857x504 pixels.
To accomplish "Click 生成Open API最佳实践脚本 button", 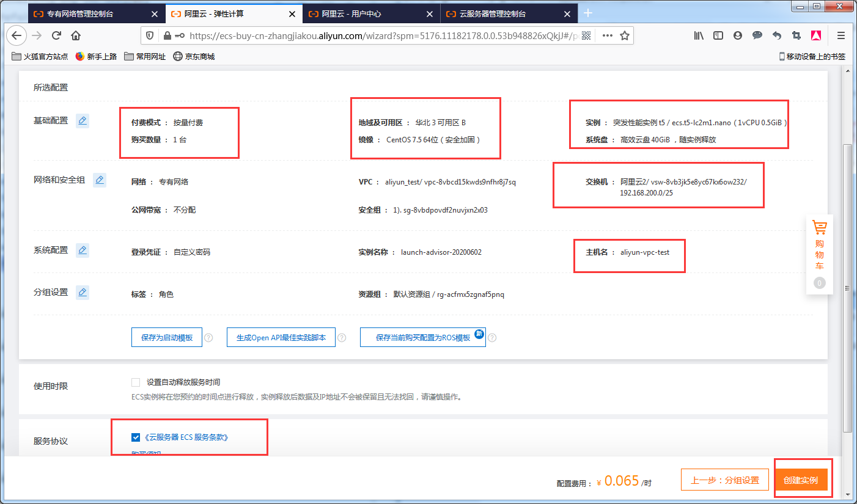I will pyautogui.click(x=281, y=337).
